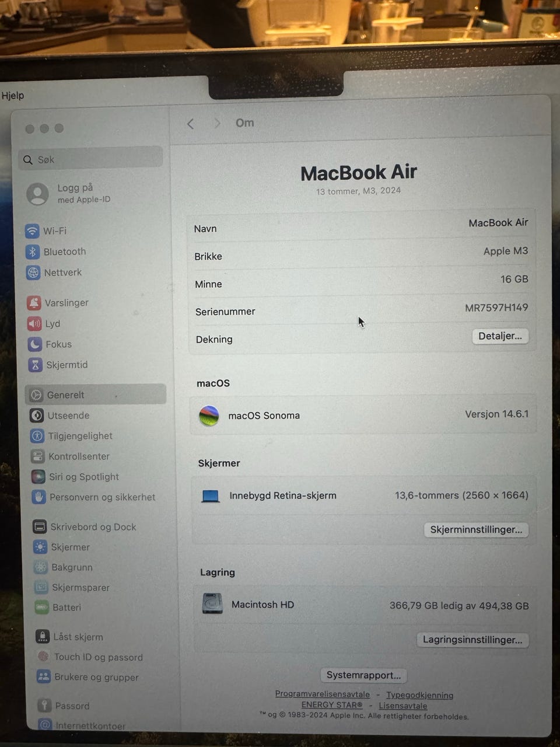Open the Kontrollsenter icon
The height and width of the screenshot is (747, 560).
[38, 456]
